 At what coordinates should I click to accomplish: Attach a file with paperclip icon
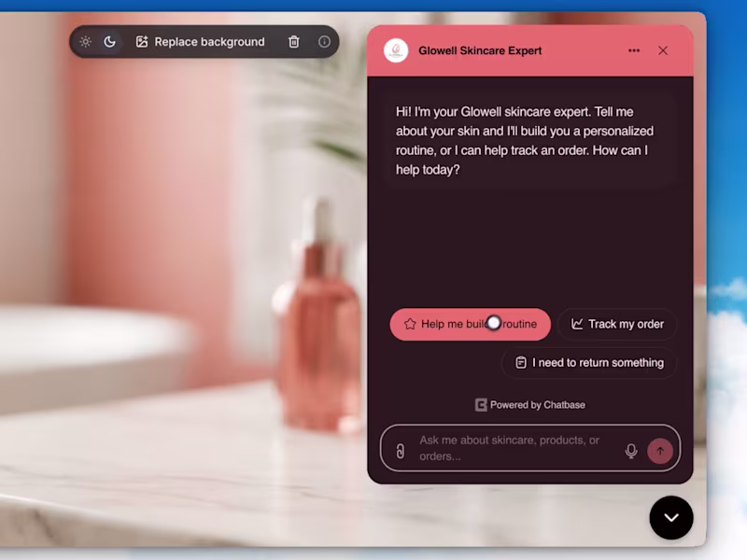point(401,451)
